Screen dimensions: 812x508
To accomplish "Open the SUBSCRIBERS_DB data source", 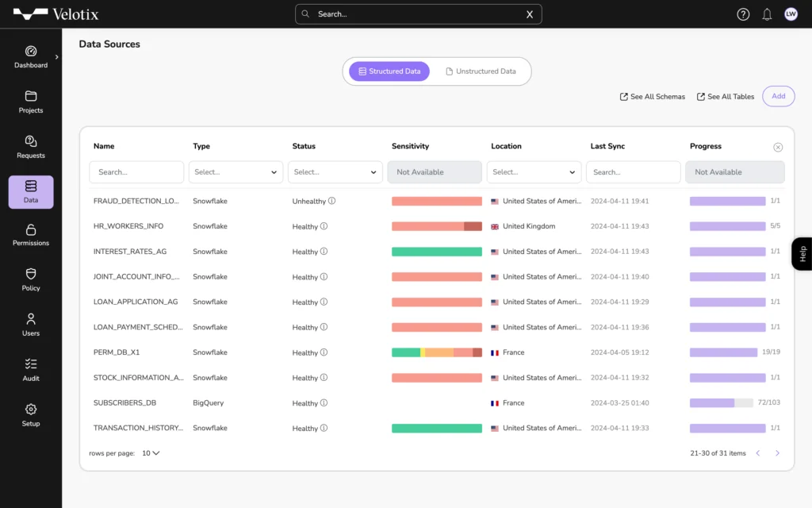I will coord(124,402).
